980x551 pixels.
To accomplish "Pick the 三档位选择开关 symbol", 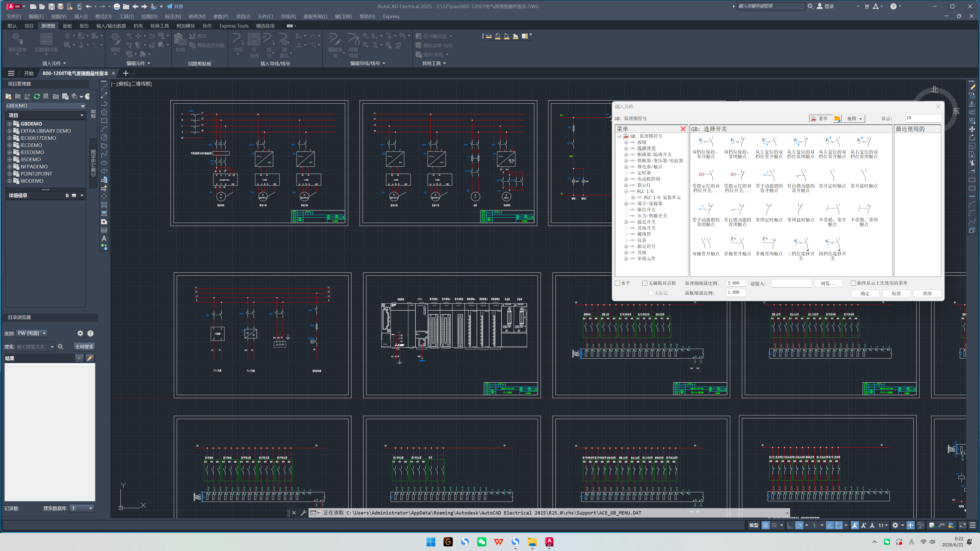I will (x=800, y=248).
